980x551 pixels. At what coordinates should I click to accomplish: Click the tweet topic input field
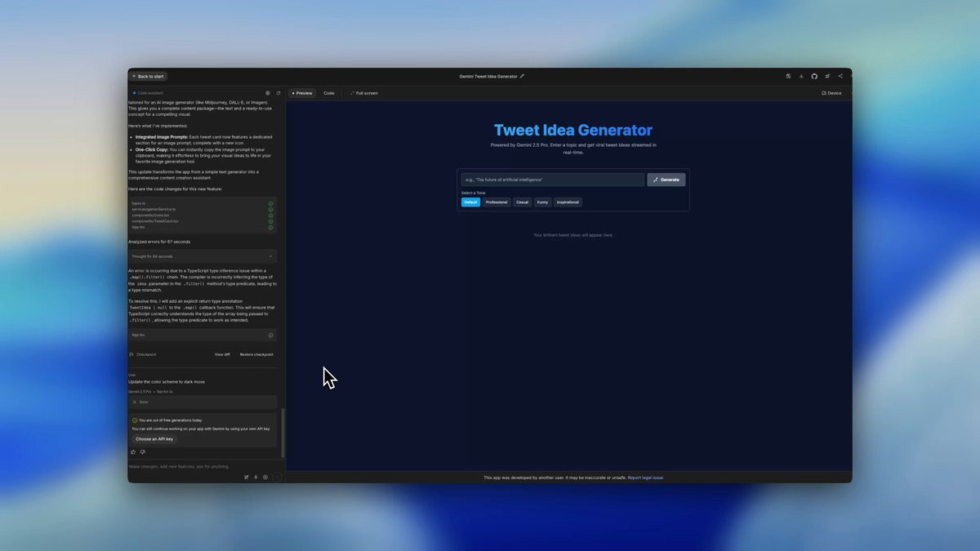coord(553,180)
